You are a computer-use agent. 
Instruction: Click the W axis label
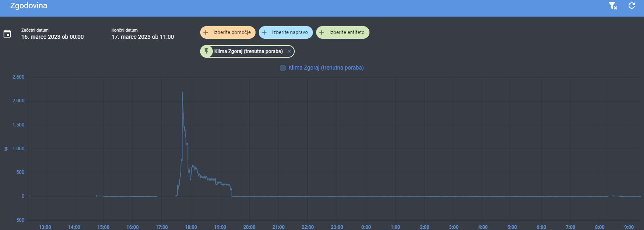click(x=6, y=149)
